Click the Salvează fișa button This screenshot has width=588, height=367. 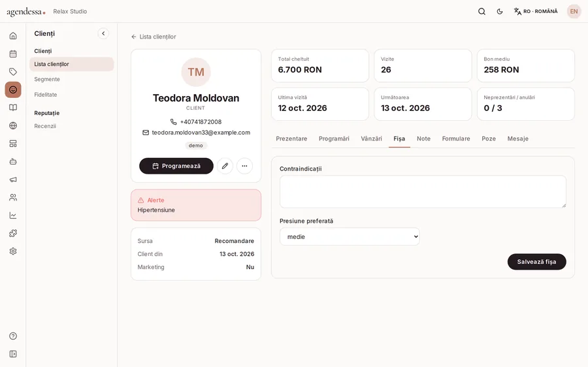536,262
